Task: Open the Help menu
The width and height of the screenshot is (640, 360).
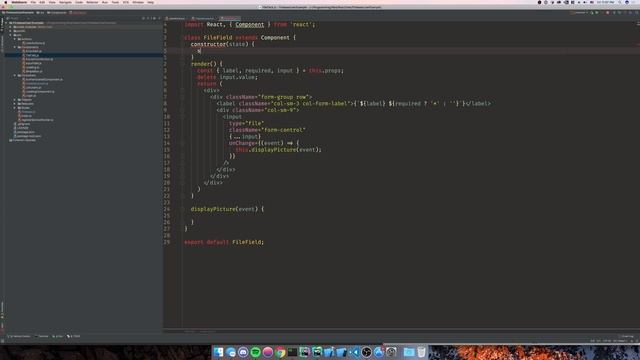Action: tap(151, 2)
